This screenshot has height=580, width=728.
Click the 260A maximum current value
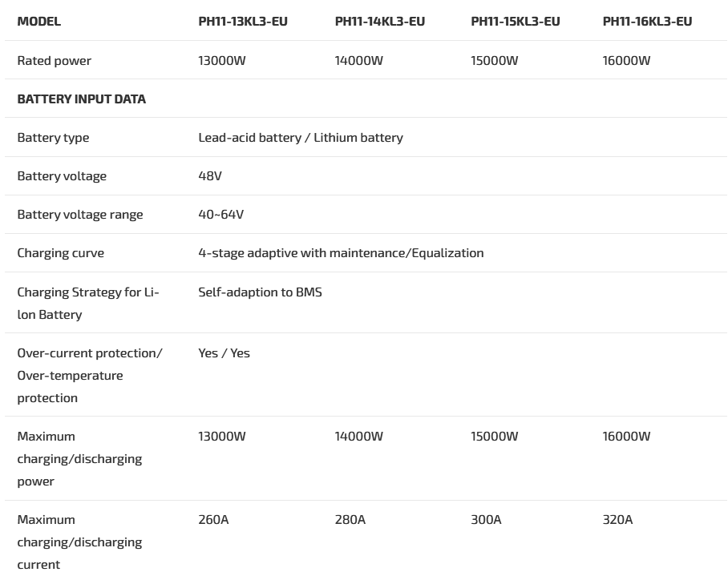(213, 520)
